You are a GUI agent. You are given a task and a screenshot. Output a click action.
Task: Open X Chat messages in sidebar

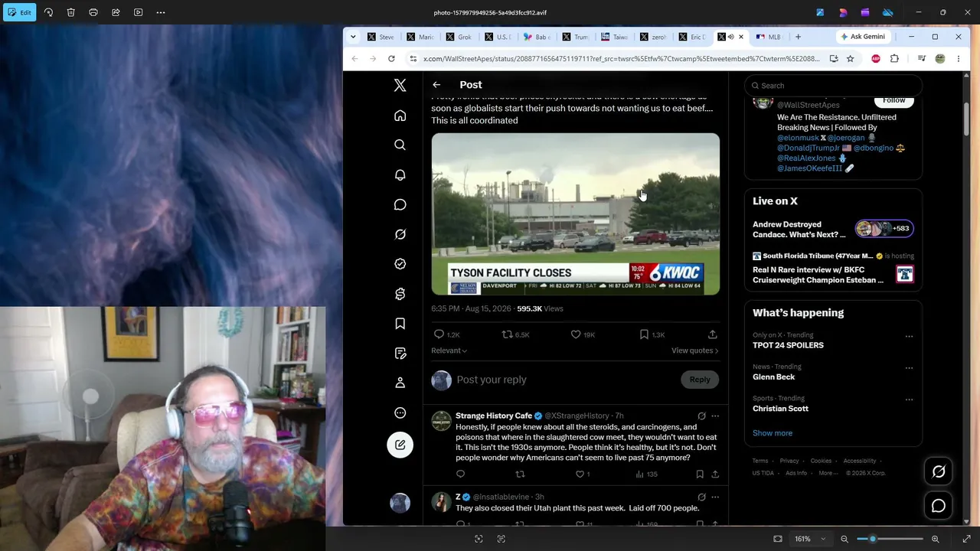pyautogui.click(x=400, y=204)
